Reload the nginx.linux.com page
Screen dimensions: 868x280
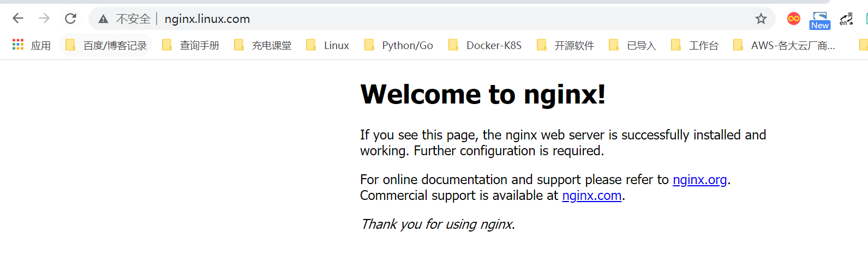point(70,19)
